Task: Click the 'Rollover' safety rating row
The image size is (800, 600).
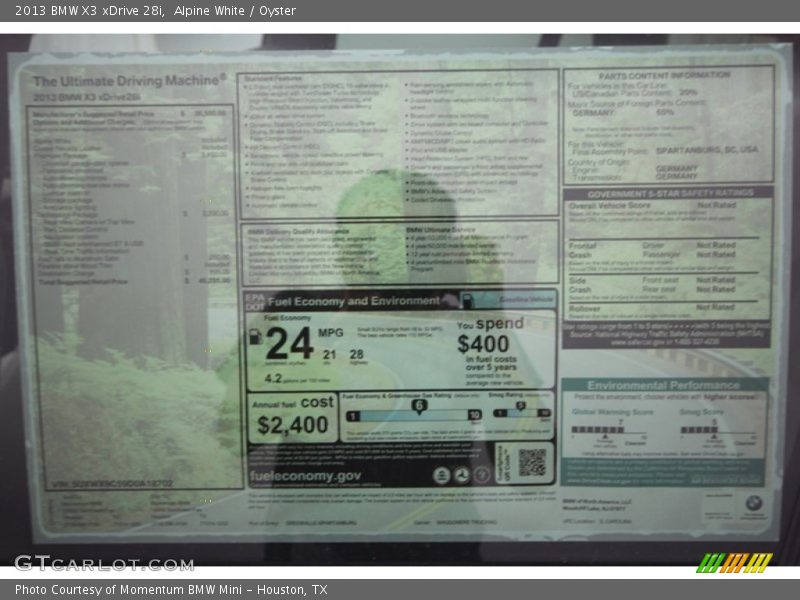Action: click(x=663, y=308)
